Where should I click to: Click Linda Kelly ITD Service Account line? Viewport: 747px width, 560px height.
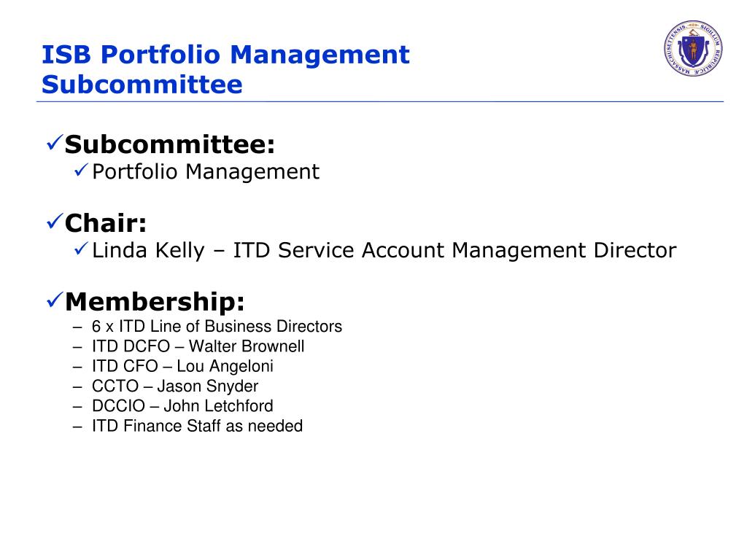pyautogui.click(x=384, y=251)
